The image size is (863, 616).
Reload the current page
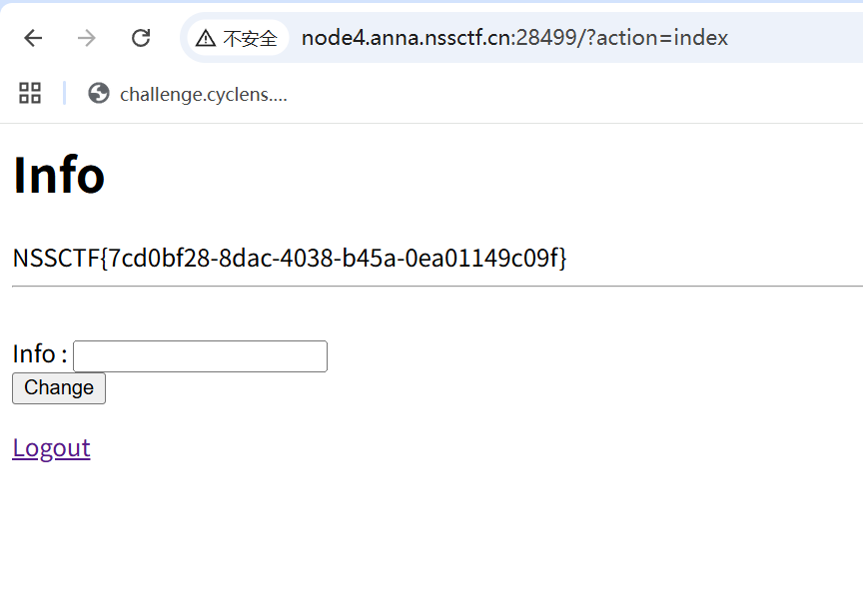141,38
